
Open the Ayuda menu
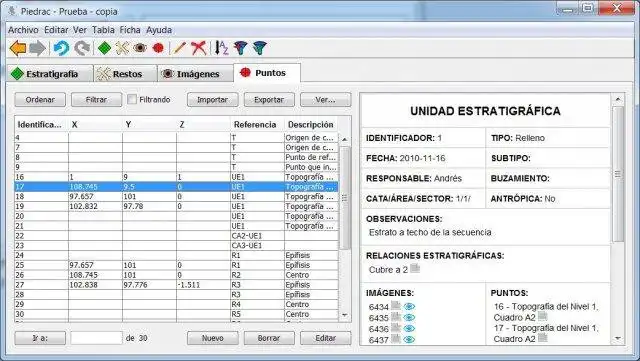coord(159,30)
